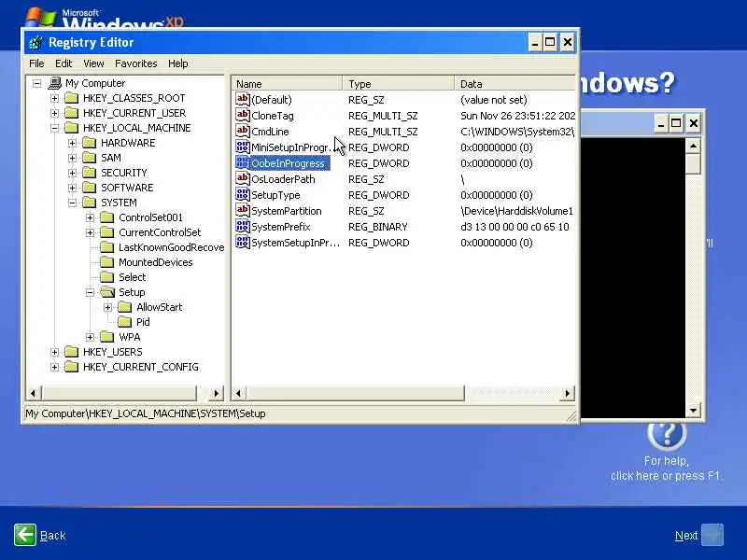Collapse the SYSTEM key

[72, 203]
